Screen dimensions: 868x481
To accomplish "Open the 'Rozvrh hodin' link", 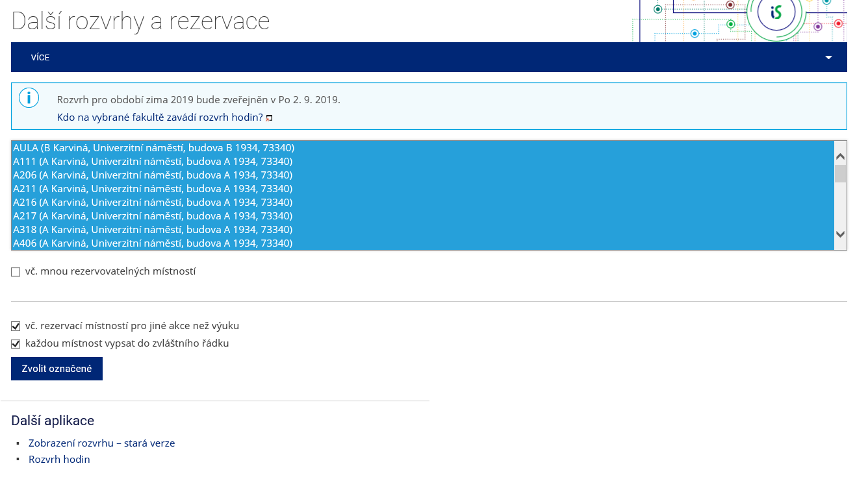I will click(59, 460).
